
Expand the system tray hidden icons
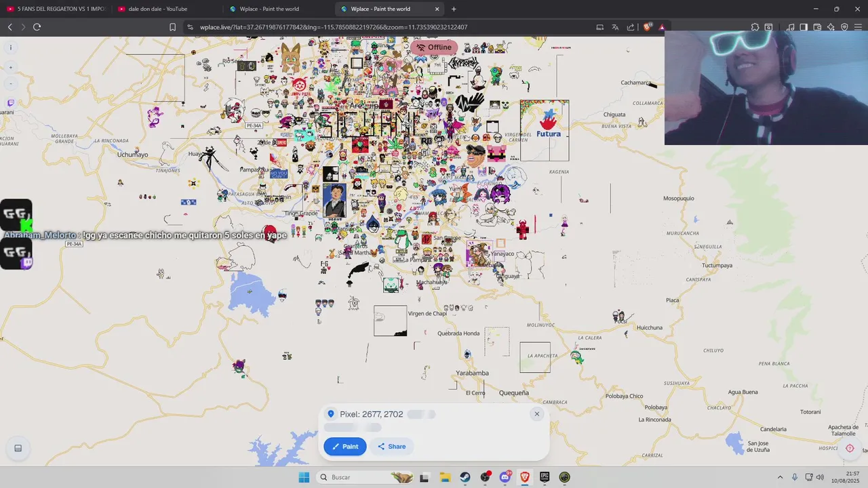[780, 477]
